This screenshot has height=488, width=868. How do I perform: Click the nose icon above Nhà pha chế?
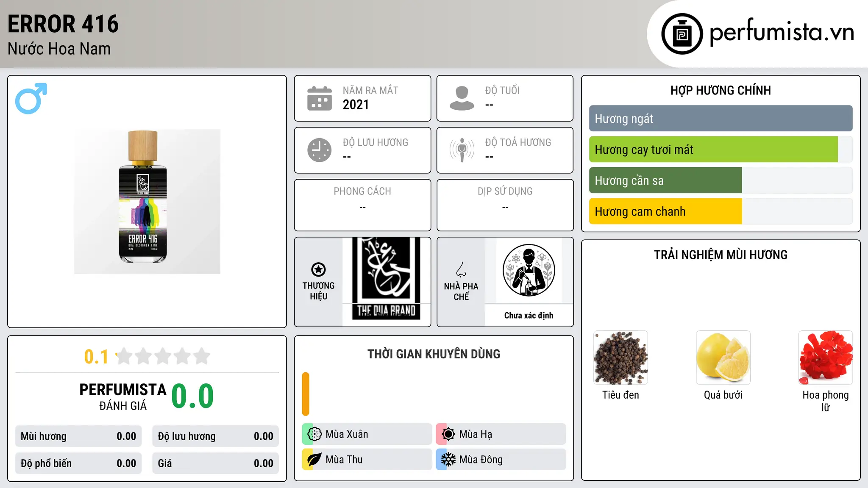461,269
